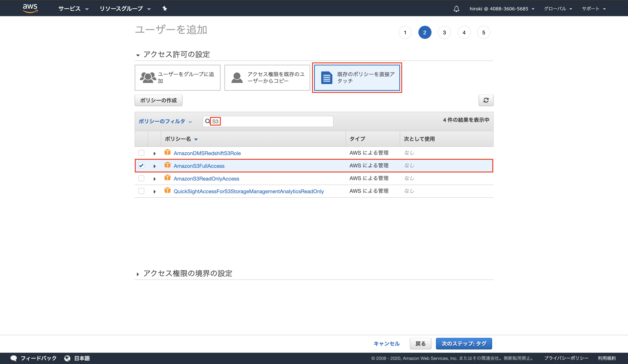Check the AmazonDMSRedshiftS3Role checkbox
628x364 pixels.
tap(141, 153)
